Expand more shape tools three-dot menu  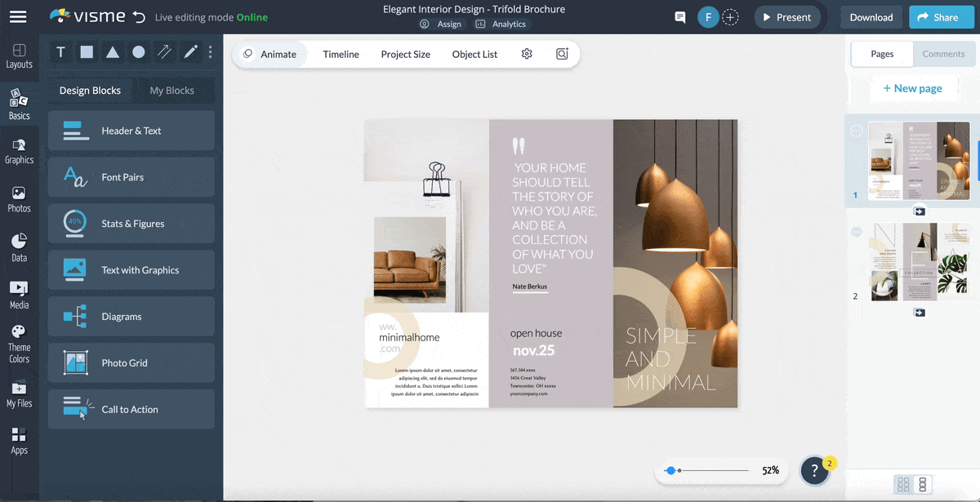(211, 52)
